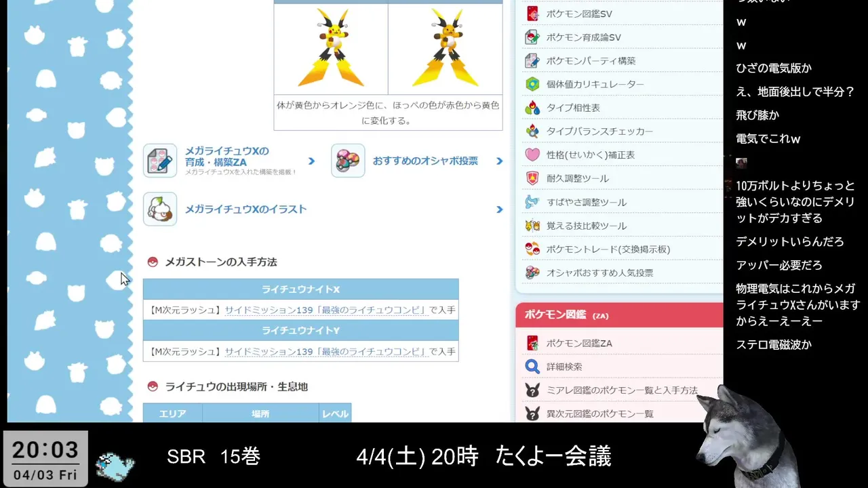
Task: Open ポケモンパーティ構築 in the sidebar
Action: (x=591, y=61)
